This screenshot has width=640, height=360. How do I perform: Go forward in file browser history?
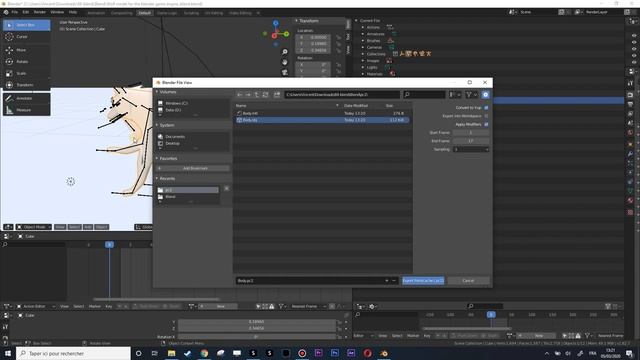[248, 95]
